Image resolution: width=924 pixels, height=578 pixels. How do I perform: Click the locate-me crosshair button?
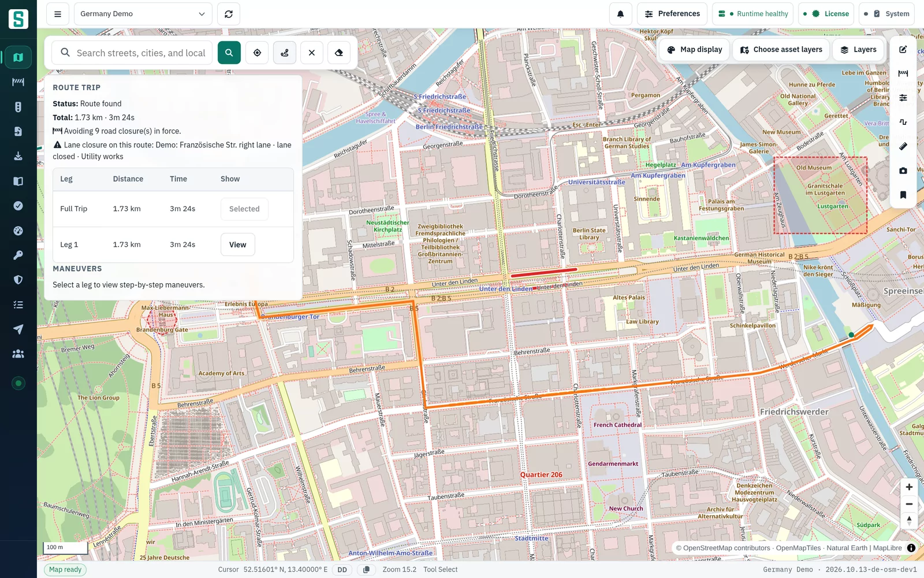[257, 53]
